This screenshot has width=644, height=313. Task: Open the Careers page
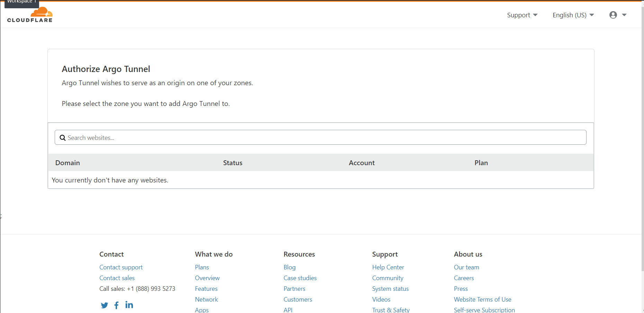click(464, 278)
